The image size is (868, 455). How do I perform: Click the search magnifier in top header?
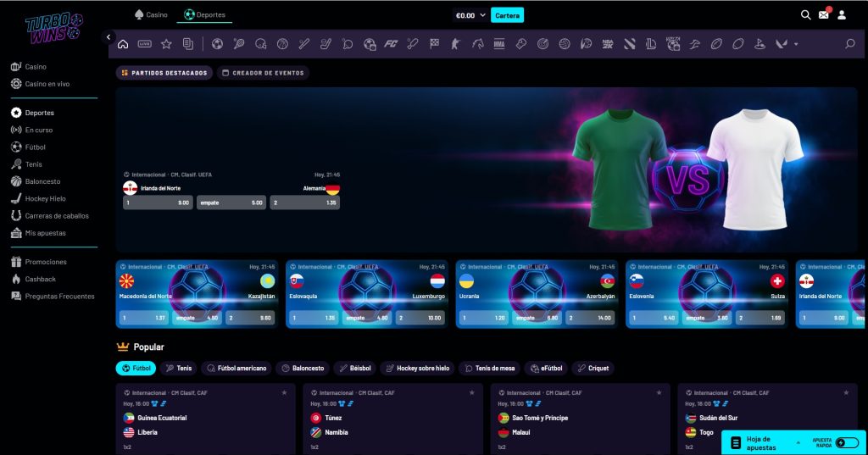pyautogui.click(x=805, y=14)
